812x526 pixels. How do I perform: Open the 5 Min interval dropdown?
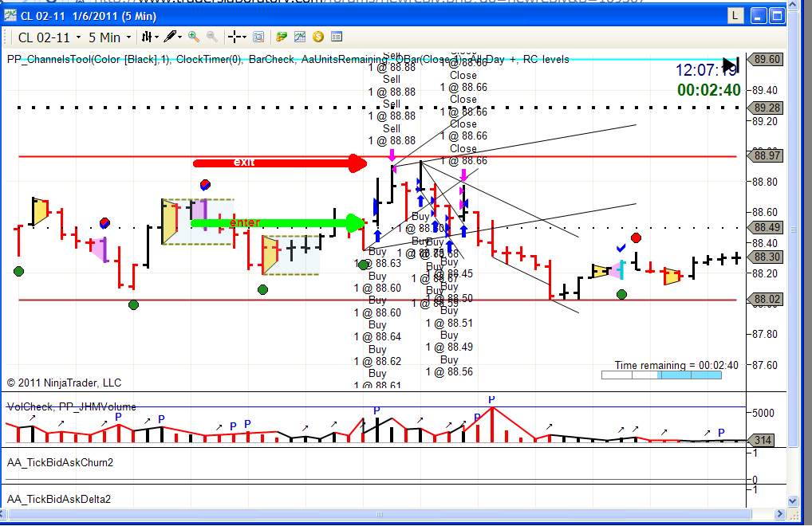click(110, 37)
